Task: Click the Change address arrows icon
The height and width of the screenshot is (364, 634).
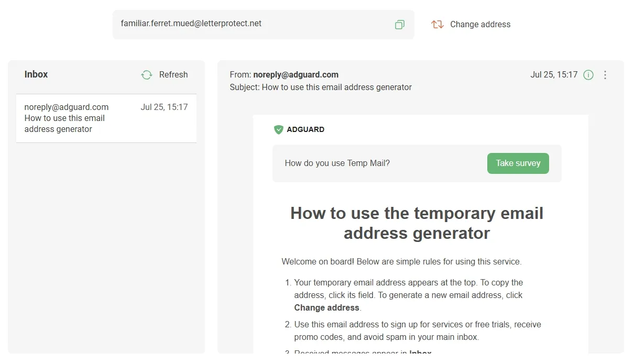Action: 437,25
